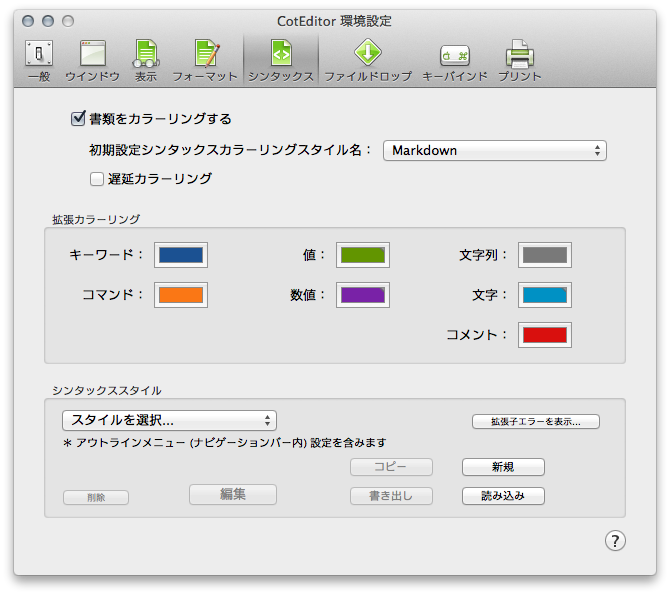Screen dimensions: 670x595
Task: Click the 新規 button
Action: tap(503, 467)
